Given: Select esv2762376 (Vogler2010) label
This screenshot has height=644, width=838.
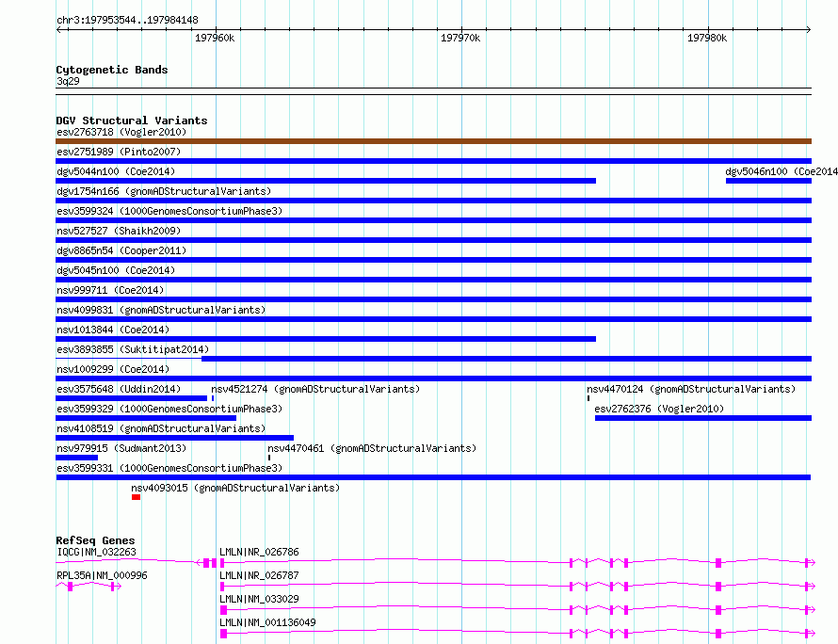Looking at the screenshot, I should pyautogui.click(x=659, y=409).
